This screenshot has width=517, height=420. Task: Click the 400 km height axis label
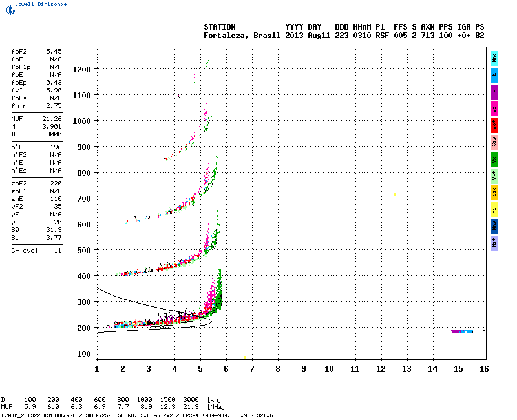coord(84,277)
